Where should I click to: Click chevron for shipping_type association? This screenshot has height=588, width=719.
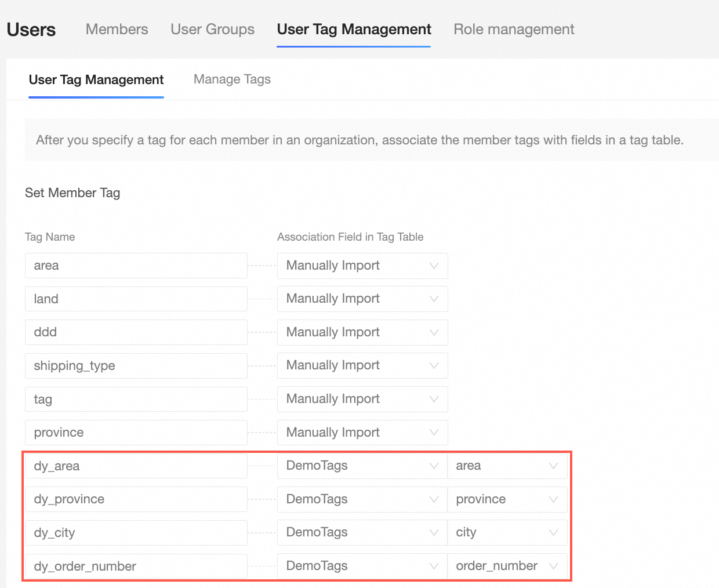[x=434, y=366]
